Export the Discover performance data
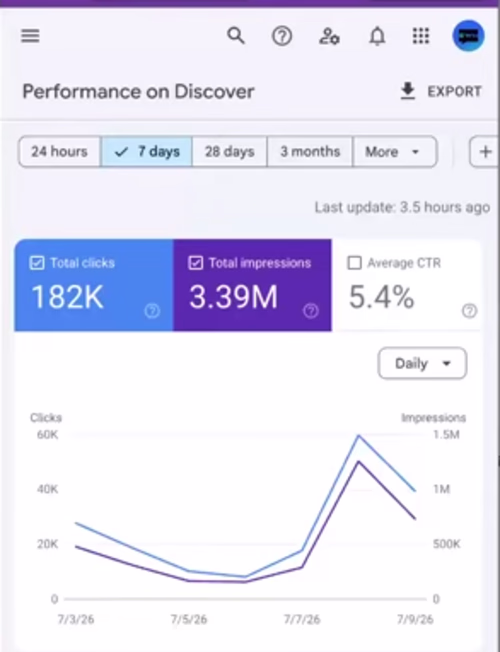The height and width of the screenshot is (652, 500). (441, 91)
